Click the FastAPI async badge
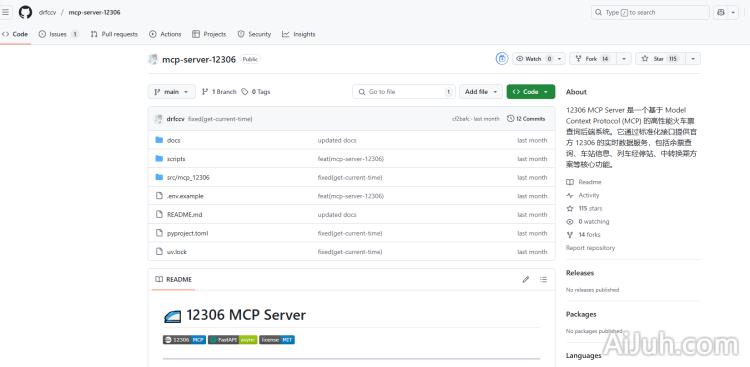The height and width of the screenshot is (367, 750). coord(232,340)
